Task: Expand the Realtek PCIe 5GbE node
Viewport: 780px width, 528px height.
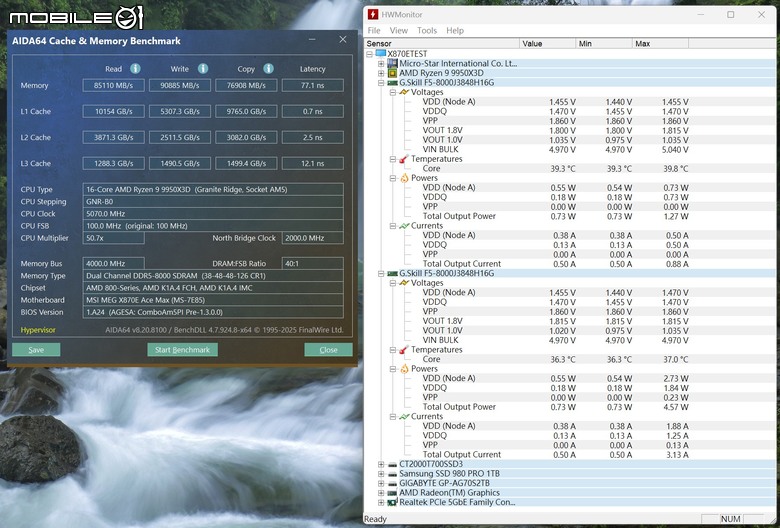Action: pos(381,502)
